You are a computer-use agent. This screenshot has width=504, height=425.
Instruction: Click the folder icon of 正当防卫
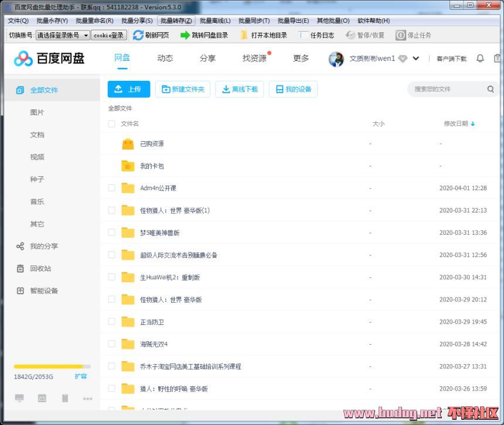click(x=128, y=321)
